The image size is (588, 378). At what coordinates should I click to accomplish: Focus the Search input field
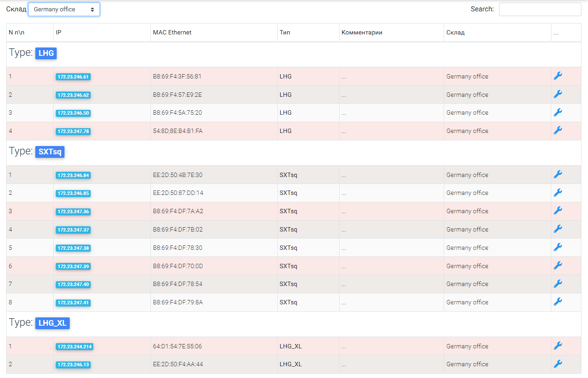(540, 9)
